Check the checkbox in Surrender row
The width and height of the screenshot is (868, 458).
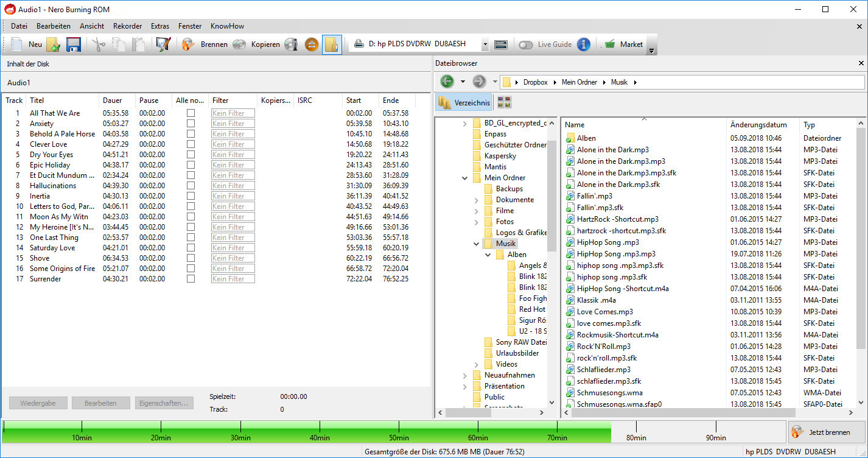pos(191,279)
